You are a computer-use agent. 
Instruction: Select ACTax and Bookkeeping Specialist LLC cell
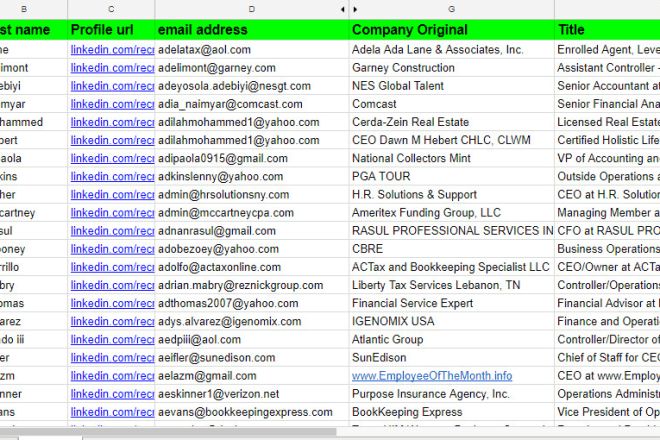point(452,267)
